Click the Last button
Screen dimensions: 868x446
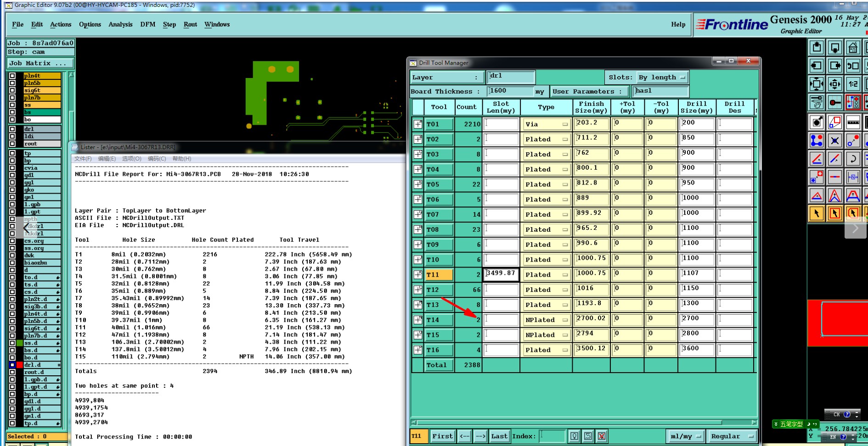click(499, 436)
